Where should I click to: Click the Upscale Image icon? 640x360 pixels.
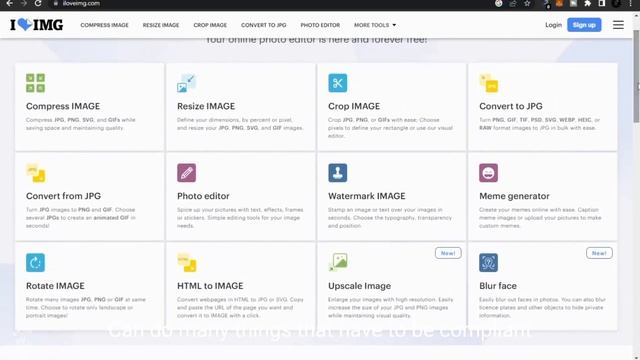click(338, 262)
